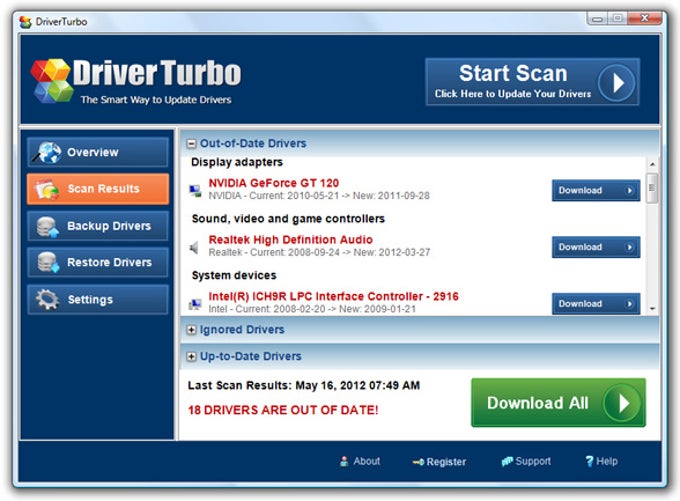The image size is (680, 501).
Task: Click Intel current 2008-02-20 version details
Action: pos(312,309)
